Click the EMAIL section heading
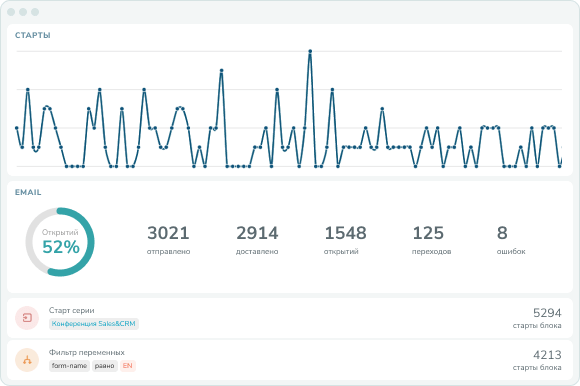 pyautogui.click(x=28, y=192)
